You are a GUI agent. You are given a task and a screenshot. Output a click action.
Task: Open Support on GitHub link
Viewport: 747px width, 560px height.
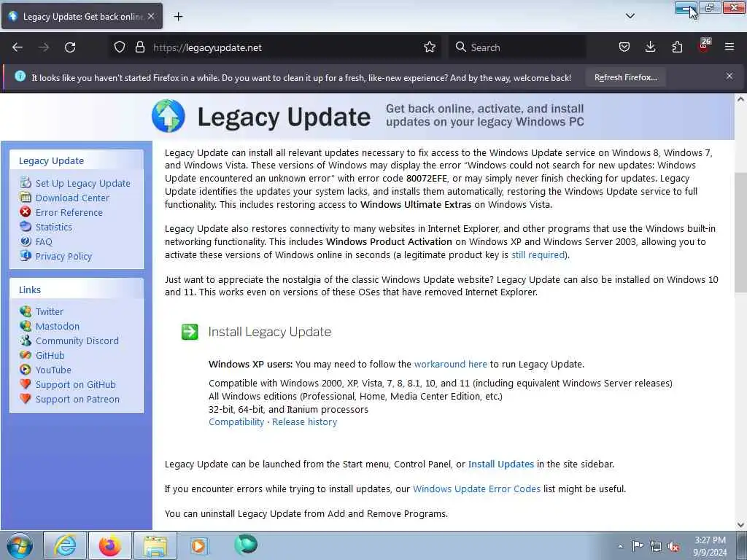pos(76,385)
